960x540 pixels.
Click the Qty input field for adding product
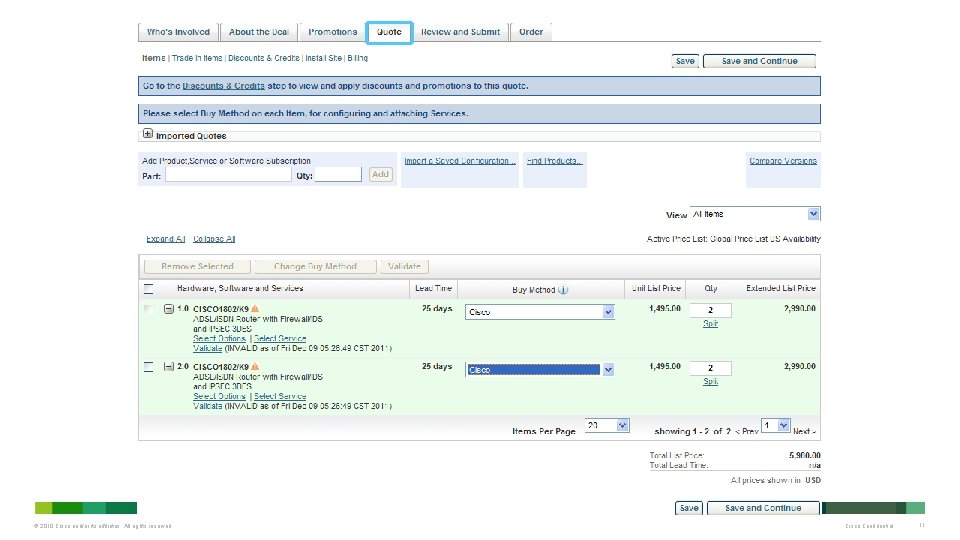338,175
